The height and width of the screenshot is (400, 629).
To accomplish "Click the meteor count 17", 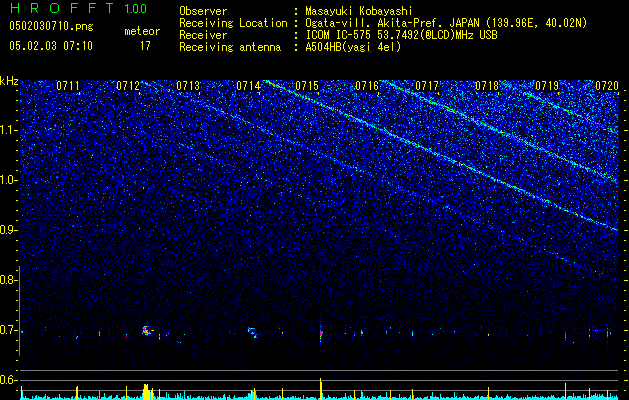I will click(x=145, y=46).
